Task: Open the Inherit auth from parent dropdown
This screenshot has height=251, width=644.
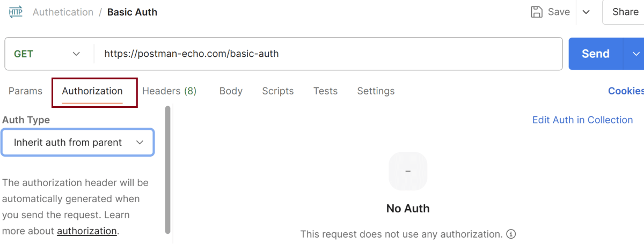Action: (x=78, y=143)
